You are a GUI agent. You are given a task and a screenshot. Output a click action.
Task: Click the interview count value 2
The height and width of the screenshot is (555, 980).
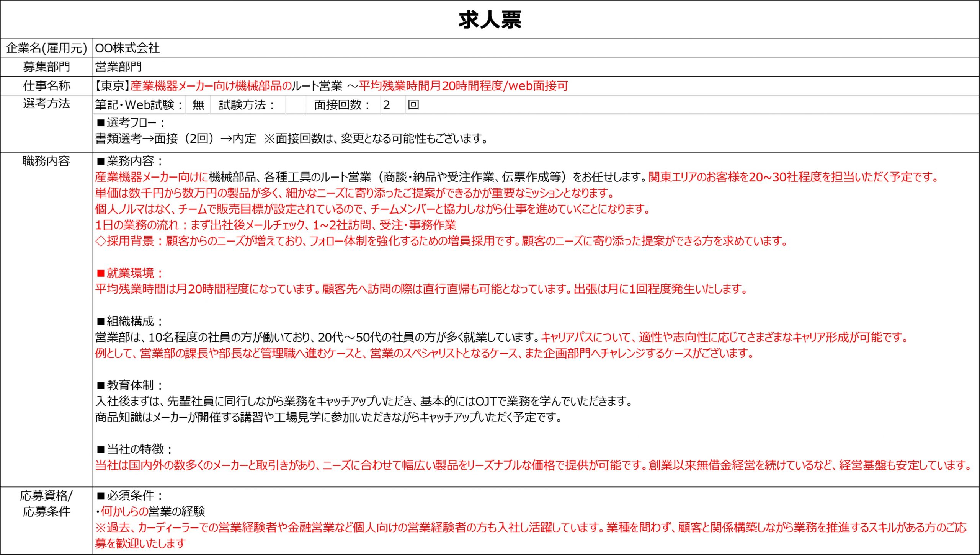pos(387,104)
